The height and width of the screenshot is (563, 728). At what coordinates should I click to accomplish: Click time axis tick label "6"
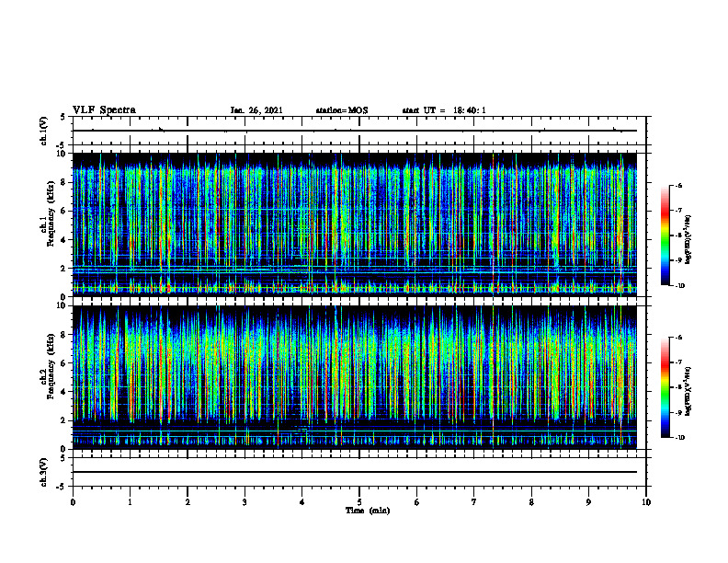417,502
